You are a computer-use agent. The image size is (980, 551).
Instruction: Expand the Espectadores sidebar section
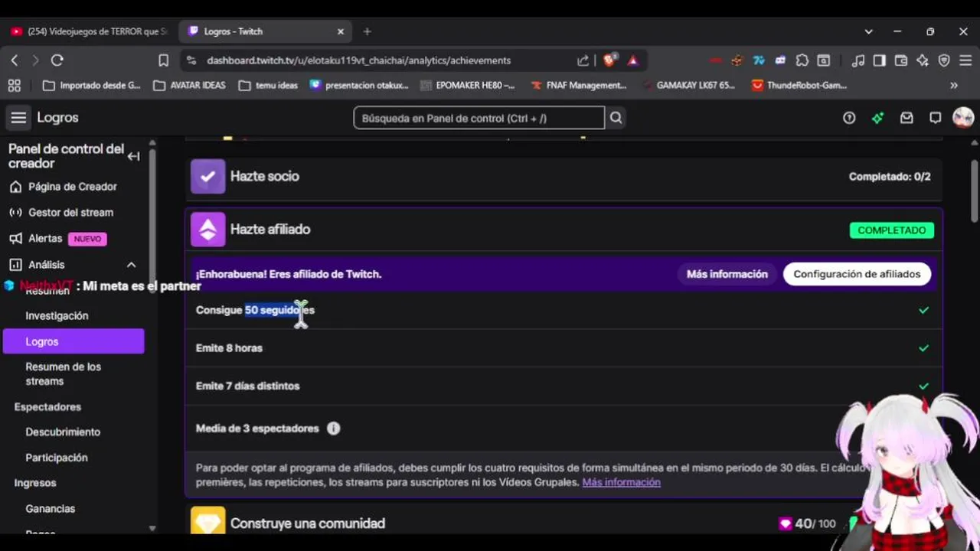coord(47,406)
